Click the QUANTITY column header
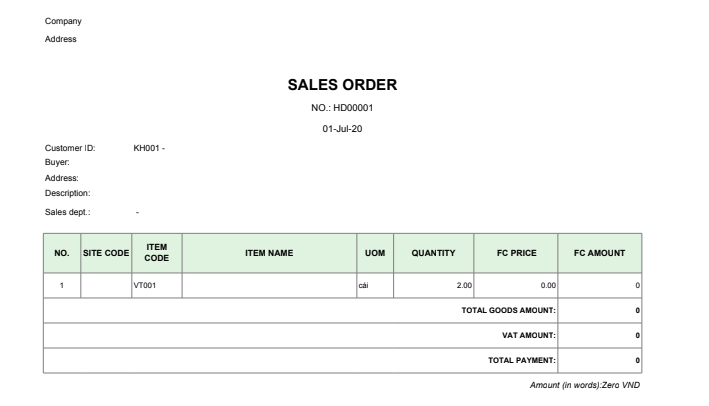 (x=433, y=253)
